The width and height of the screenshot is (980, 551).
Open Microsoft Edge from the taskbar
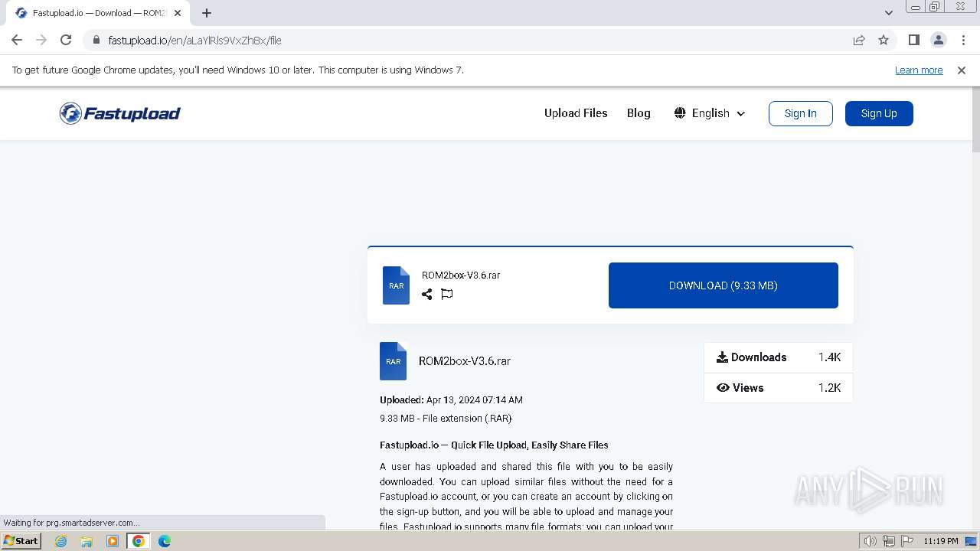(165, 541)
